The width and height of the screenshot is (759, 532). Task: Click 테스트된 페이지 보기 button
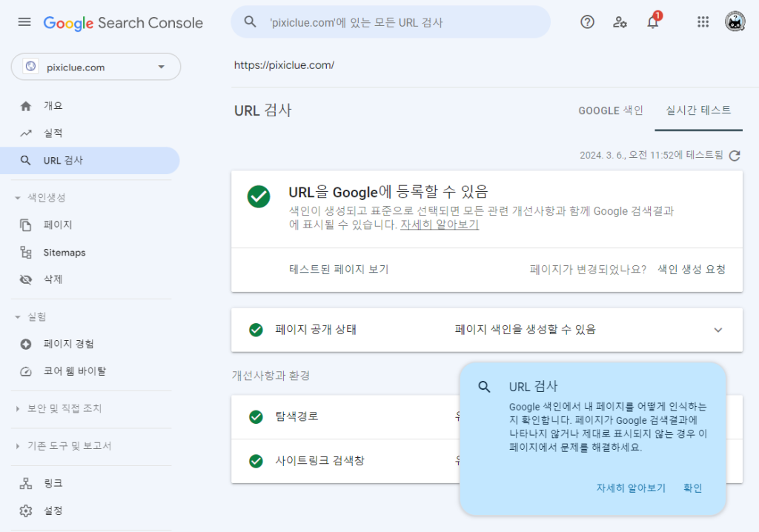click(x=339, y=269)
